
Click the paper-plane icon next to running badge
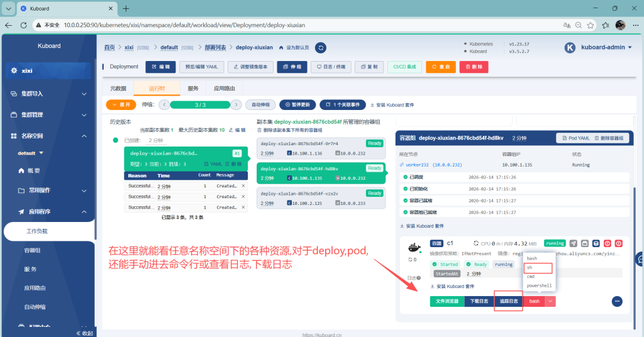573,243
